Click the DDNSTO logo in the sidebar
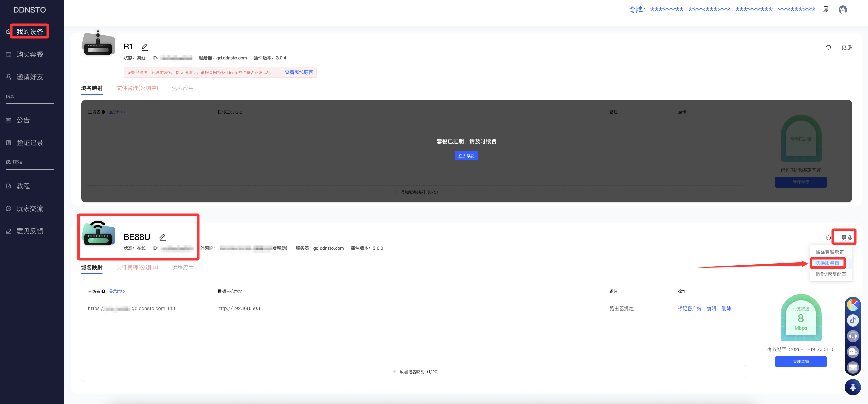 (30, 10)
